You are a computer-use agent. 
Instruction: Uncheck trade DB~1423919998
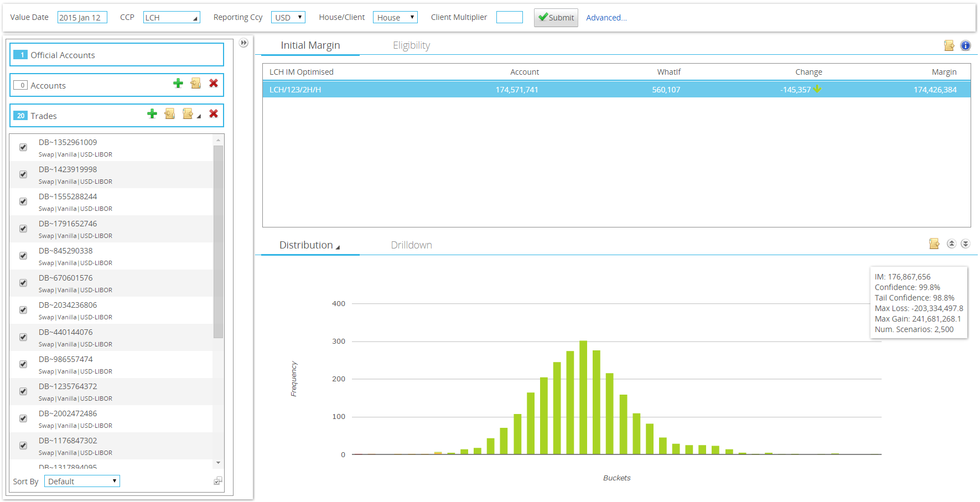[23, 174]
